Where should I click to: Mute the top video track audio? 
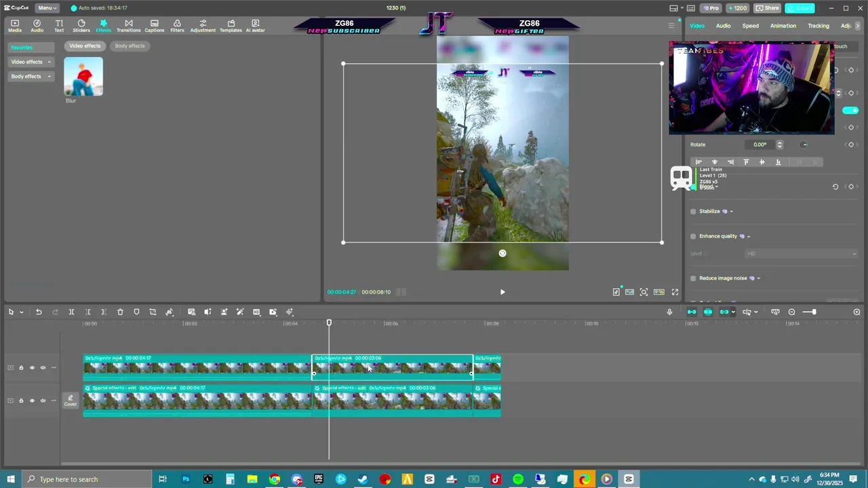pos(43,368)
